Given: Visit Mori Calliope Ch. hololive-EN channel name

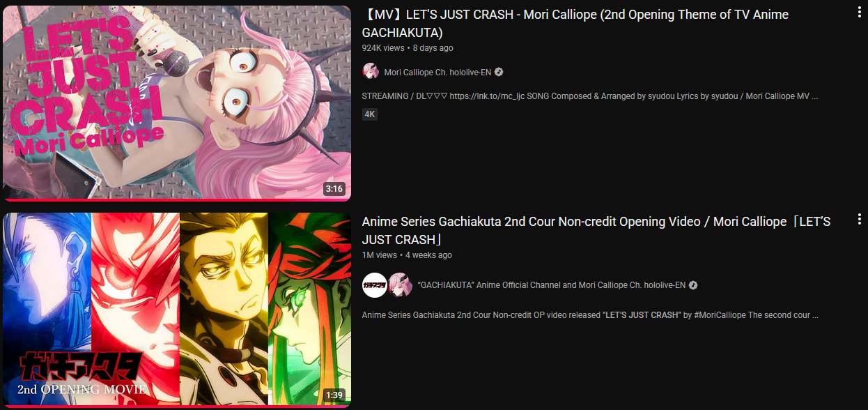Looking at the screenshot, I should coord(437,73).
